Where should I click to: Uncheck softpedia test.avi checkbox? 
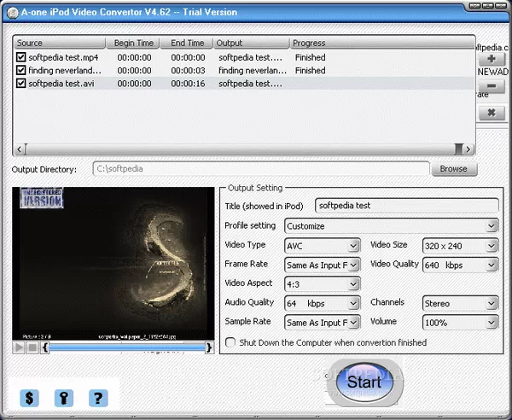click(x=20, y=84)
